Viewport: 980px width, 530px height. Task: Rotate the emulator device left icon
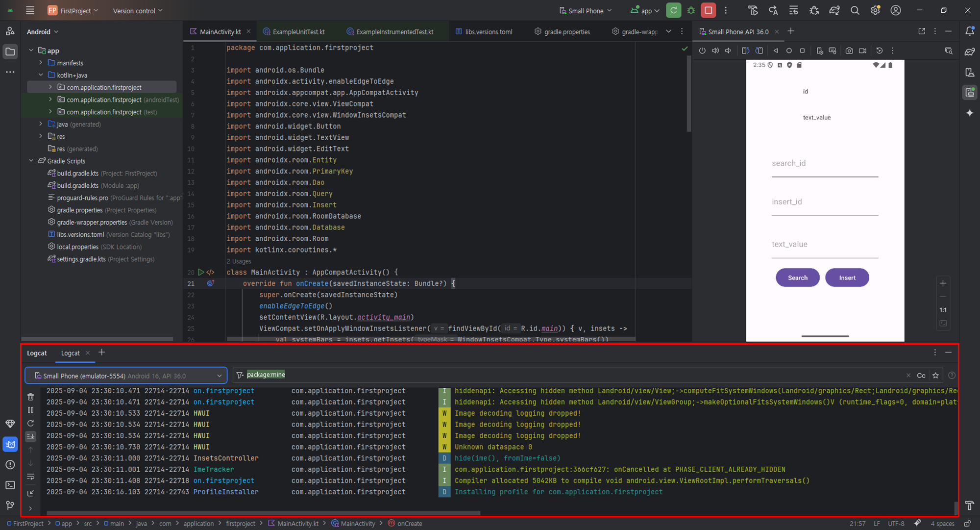point(745,50)
